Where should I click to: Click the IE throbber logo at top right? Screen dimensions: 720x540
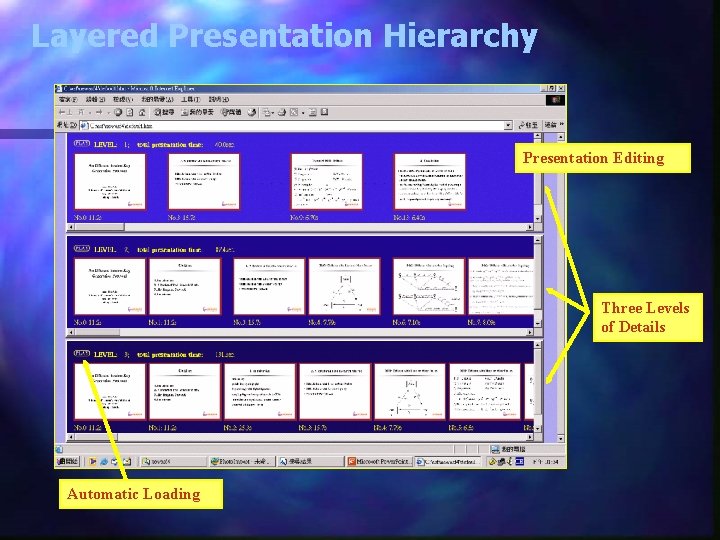[x=555, y=100]
